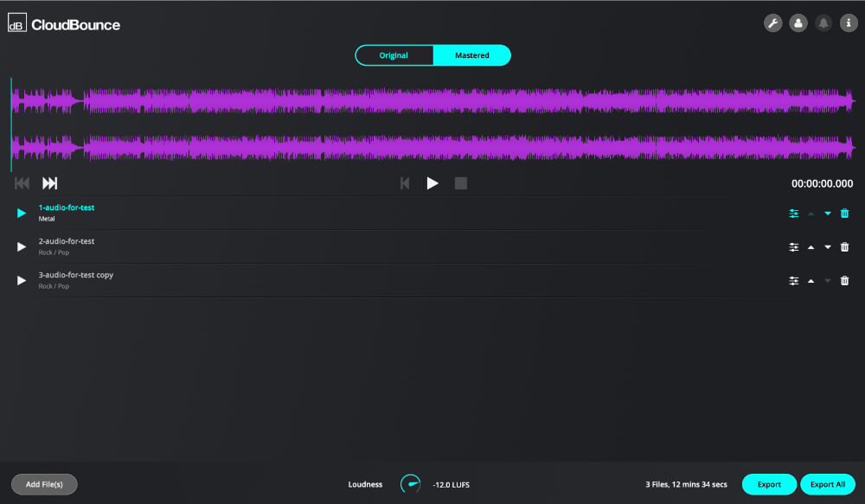Open the notifications bell icon

[x=823, y=23]
